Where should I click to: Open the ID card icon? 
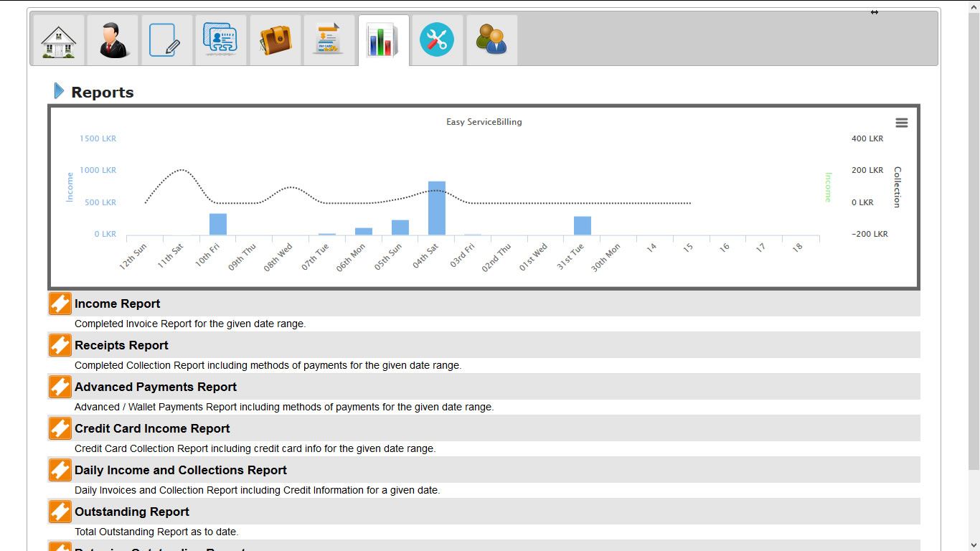[x=221, y=40]
